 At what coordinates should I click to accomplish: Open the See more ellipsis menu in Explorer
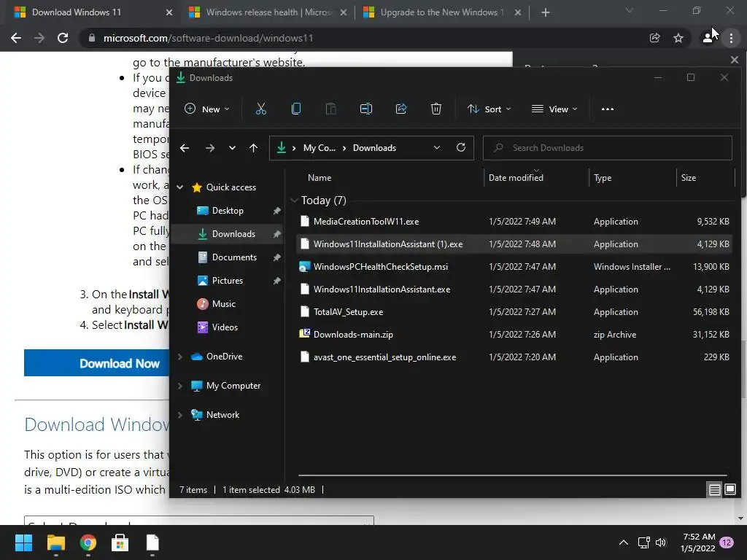608,109
